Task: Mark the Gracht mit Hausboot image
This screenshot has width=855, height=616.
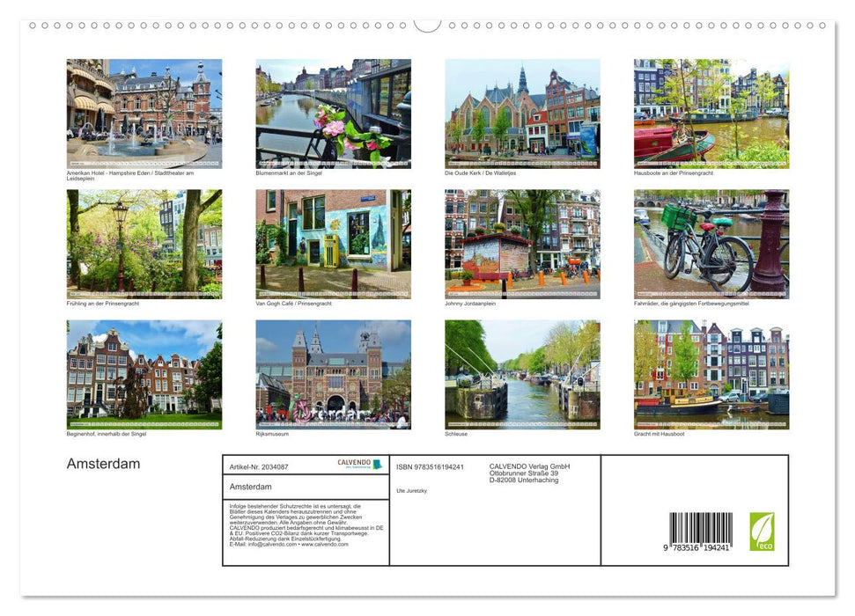Action: pyautogui.click(x=711, y=375)
